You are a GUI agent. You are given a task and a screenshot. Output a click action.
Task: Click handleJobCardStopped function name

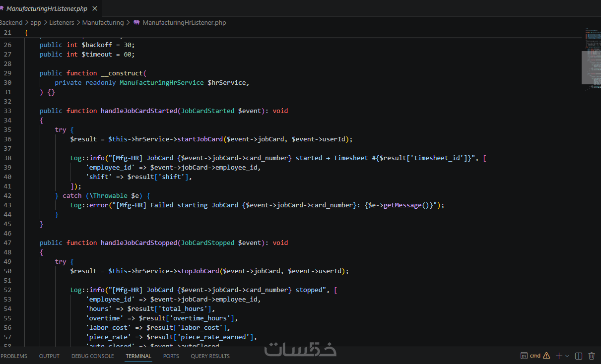coord(139,243)
